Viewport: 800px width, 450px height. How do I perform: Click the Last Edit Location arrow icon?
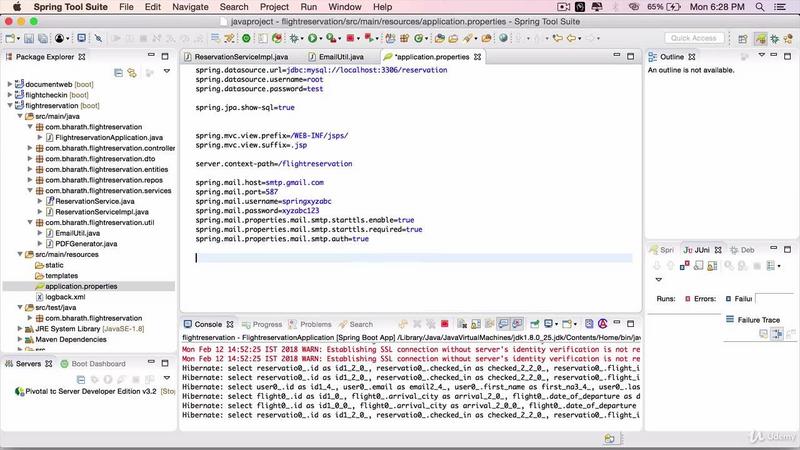coord(558,38)
